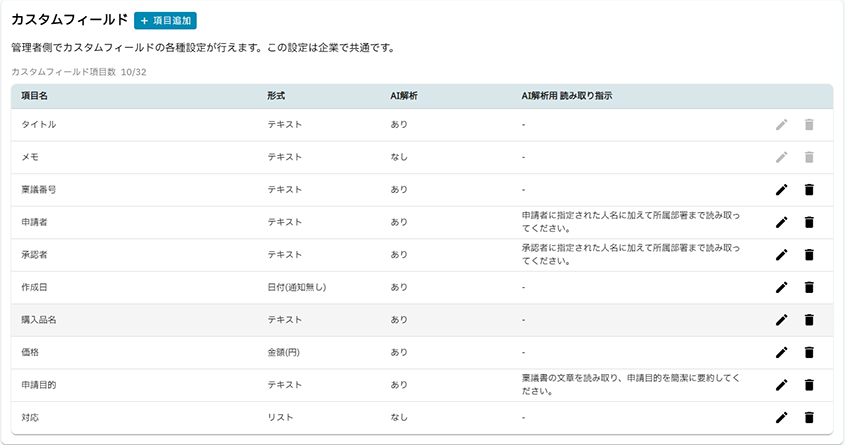Select the メモ field name cell
This screenshot has height=445, width=845.
tap(30, 157)
